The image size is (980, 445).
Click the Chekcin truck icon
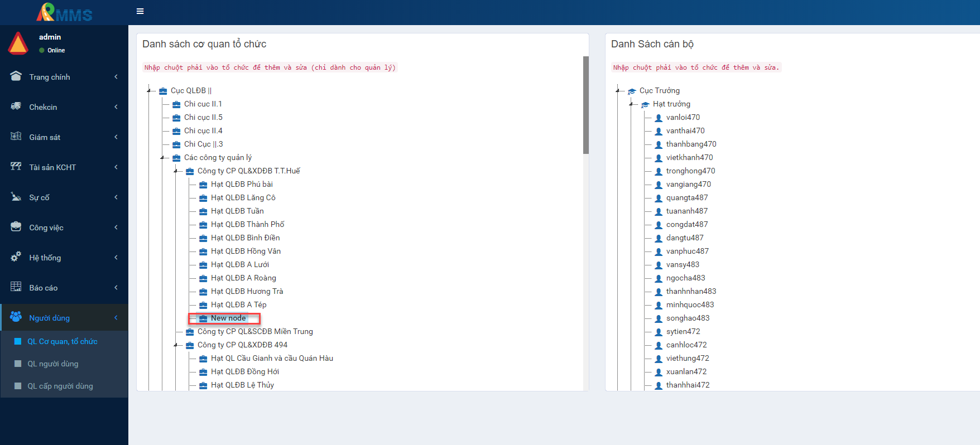tap(16, 107)
